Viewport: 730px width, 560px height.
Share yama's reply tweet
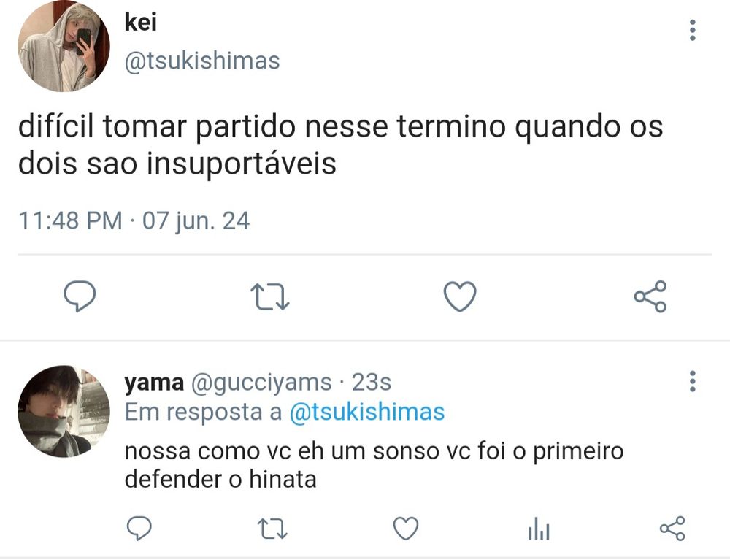[672, 529]
